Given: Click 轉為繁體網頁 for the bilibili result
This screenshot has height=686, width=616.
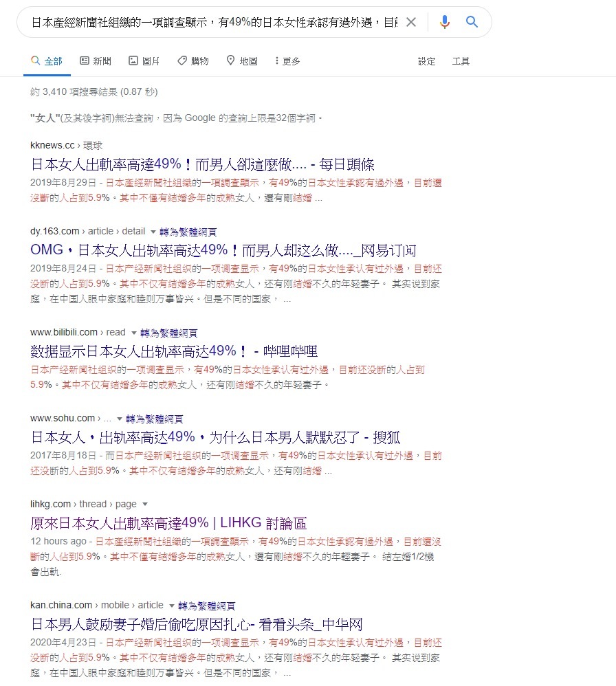Looking at the screenshot, I should (x=169, y=333).
